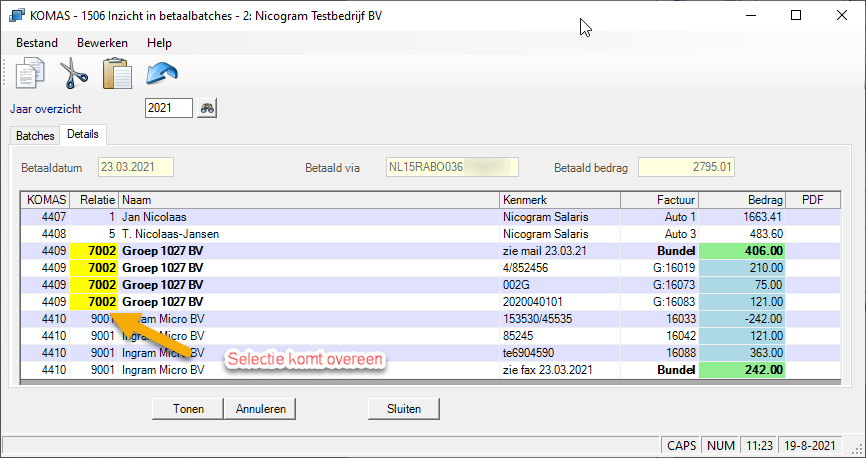Click the Jaar overzicht year field
Image resolution: width=866 pixels, height=458 pixels.
click(168, 108)
